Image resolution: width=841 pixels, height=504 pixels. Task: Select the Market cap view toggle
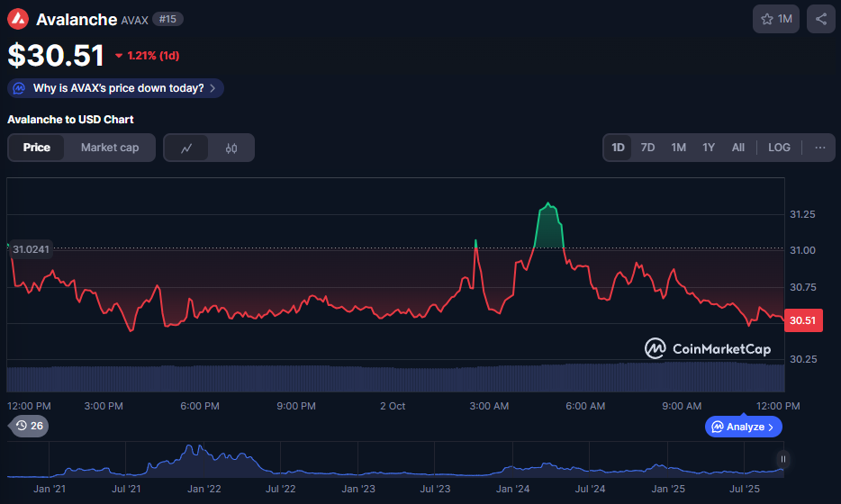coord(110,148)
